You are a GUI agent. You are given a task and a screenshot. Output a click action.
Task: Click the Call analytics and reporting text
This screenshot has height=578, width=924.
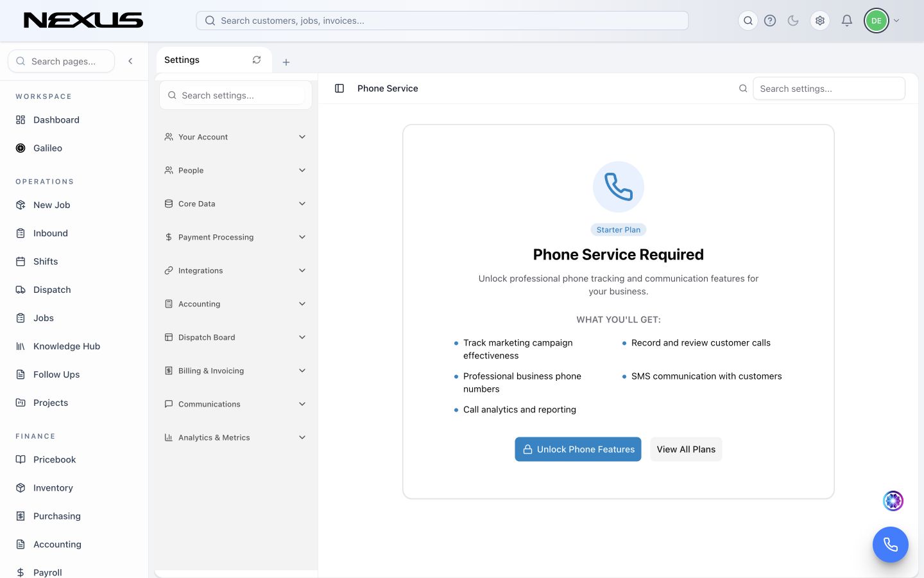[520, 410]
